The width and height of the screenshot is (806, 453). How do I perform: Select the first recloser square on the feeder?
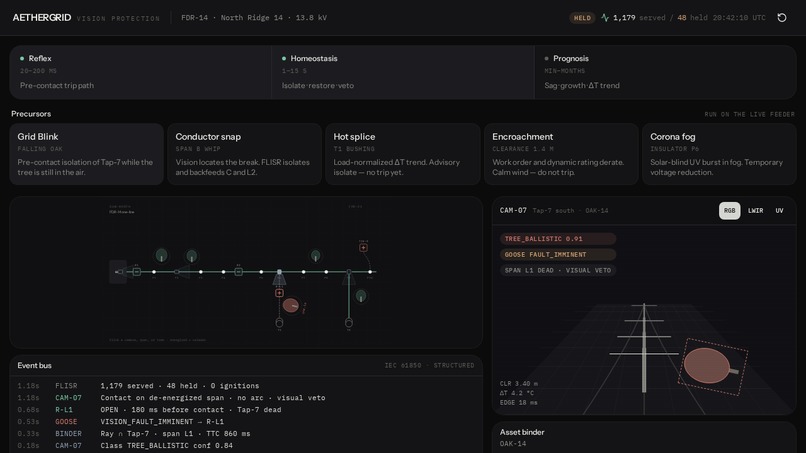click(137, 271)
